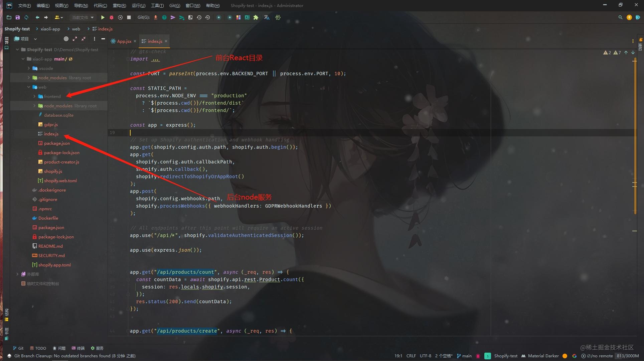Click the Show History clock icon
Screen dimensions: 644x361
click(x=199, y=17)
